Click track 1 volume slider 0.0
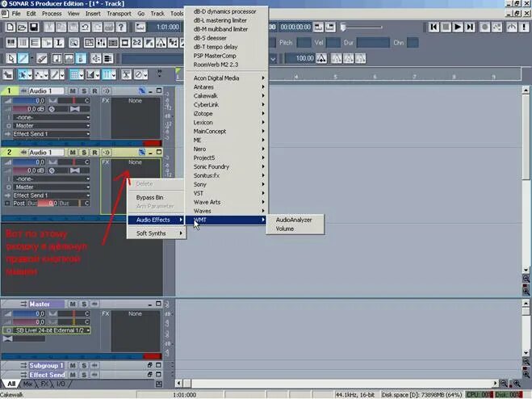 pyautogui.click(x=29, y=100)
